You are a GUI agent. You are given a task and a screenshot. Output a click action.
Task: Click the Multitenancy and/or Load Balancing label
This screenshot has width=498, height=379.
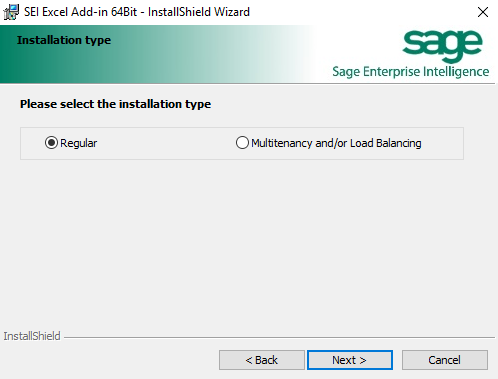click(336, 143)
